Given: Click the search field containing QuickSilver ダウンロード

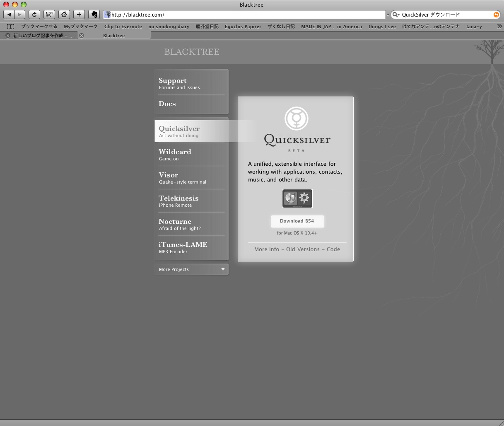Looking at the screenshot, I should (445, 15).
